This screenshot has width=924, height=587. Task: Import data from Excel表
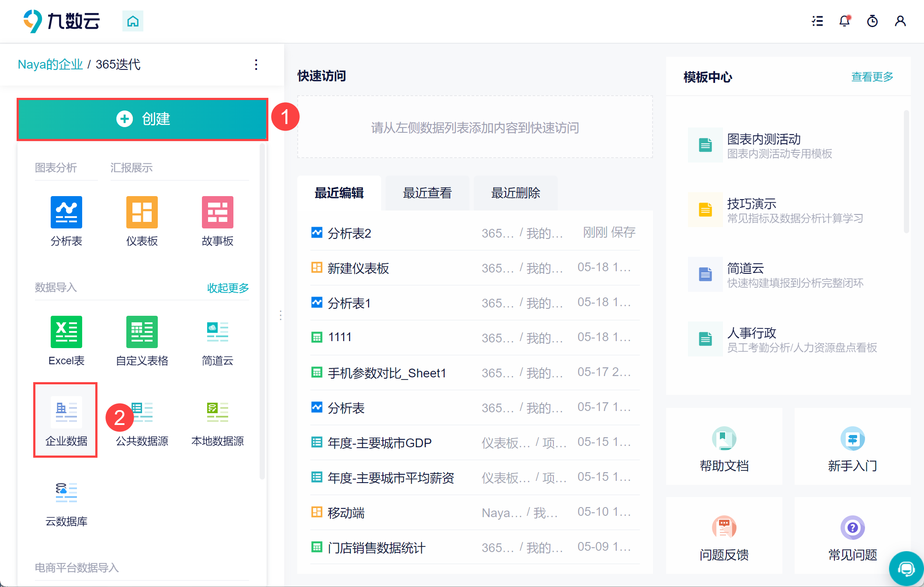pos(66,341)
